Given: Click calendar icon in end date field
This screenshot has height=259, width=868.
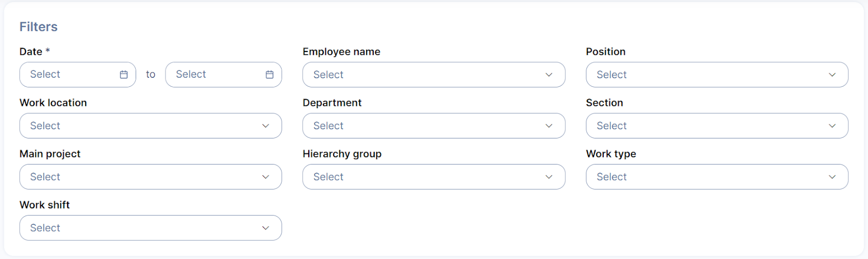Looking at the screenshot, I should (270, 75).
